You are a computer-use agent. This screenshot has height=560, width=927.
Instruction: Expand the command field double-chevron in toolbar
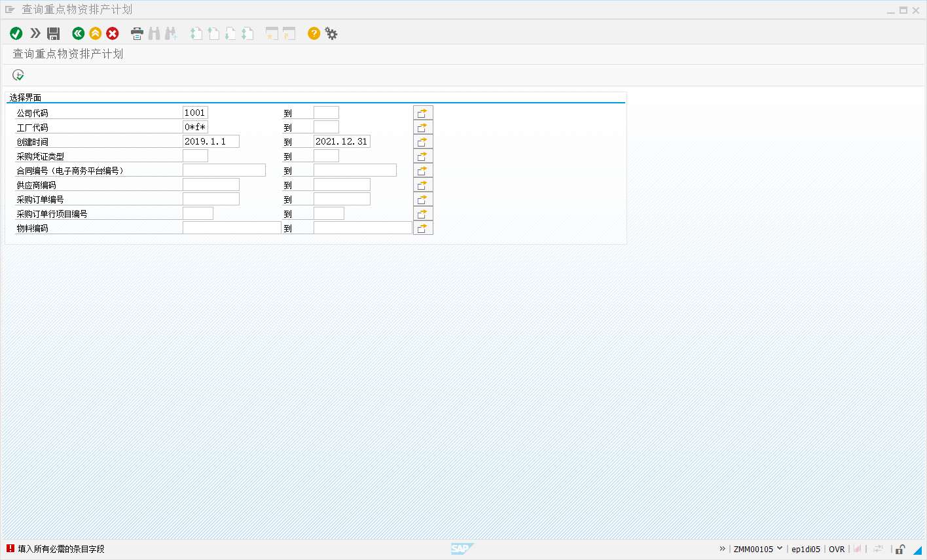[x=35, y=33]
